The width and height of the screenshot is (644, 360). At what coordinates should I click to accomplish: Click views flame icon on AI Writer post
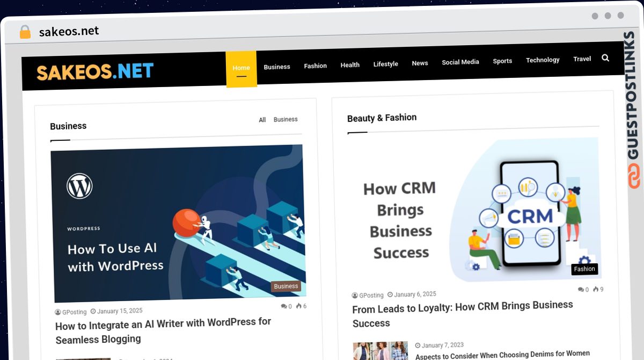point(298,306)
